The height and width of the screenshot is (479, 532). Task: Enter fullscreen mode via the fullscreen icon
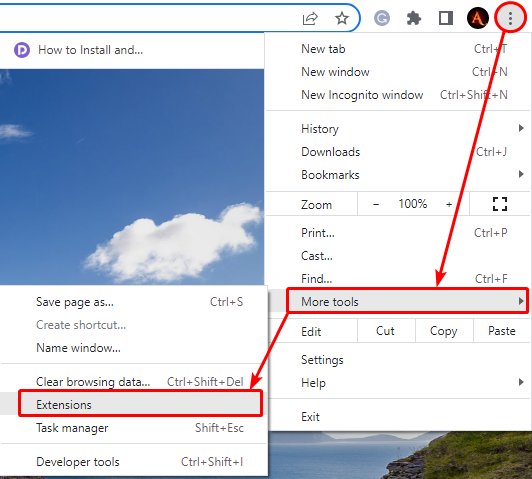(500, 204)
